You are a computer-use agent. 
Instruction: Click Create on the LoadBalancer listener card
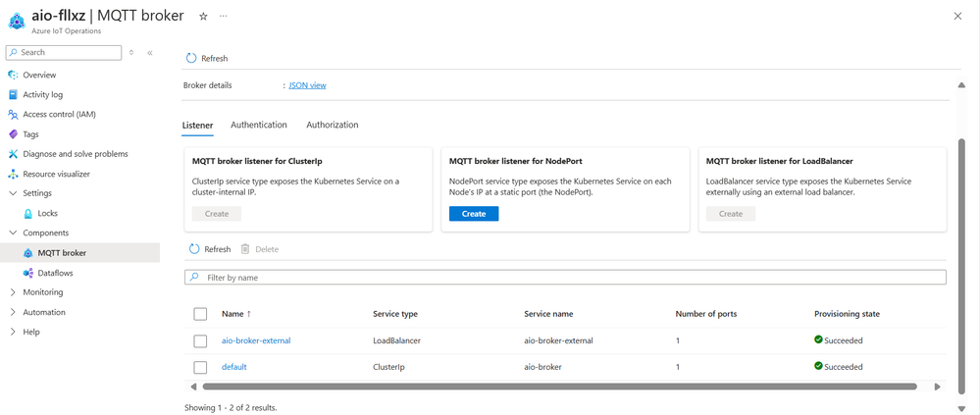tap(731, 214)
